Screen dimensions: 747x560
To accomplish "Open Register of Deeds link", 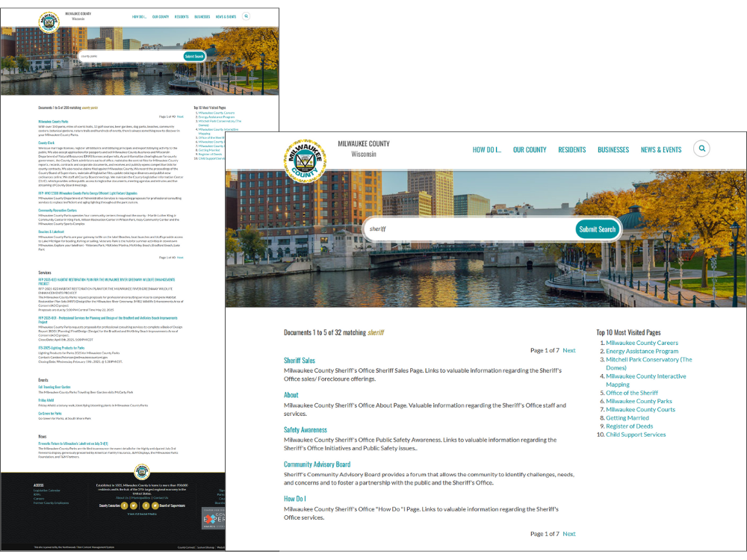I will 629,426.
